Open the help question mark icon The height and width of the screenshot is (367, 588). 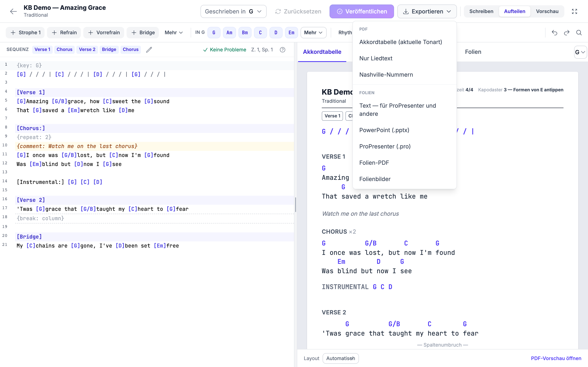(282, 50)
